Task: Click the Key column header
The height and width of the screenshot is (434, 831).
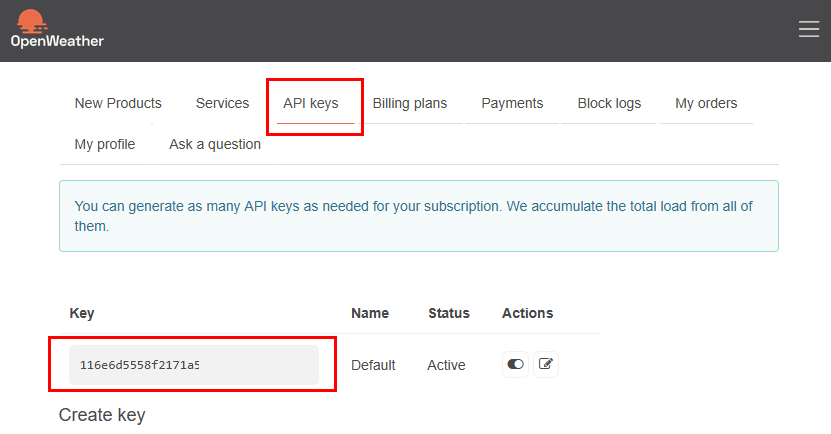Action: [82, 313]
